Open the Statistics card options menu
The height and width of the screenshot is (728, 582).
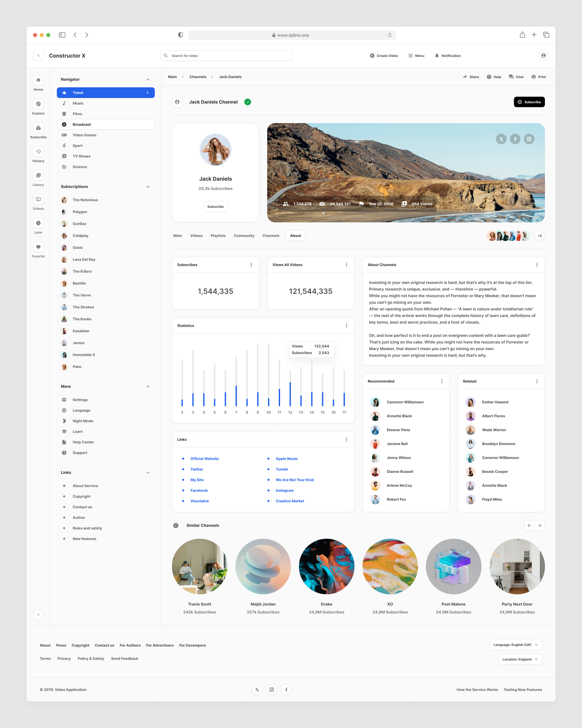click(346, 326)
